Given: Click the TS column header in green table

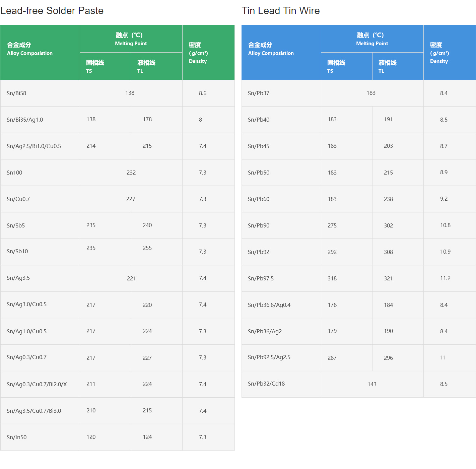Looking at the screenshot, I should coord(95,66).
